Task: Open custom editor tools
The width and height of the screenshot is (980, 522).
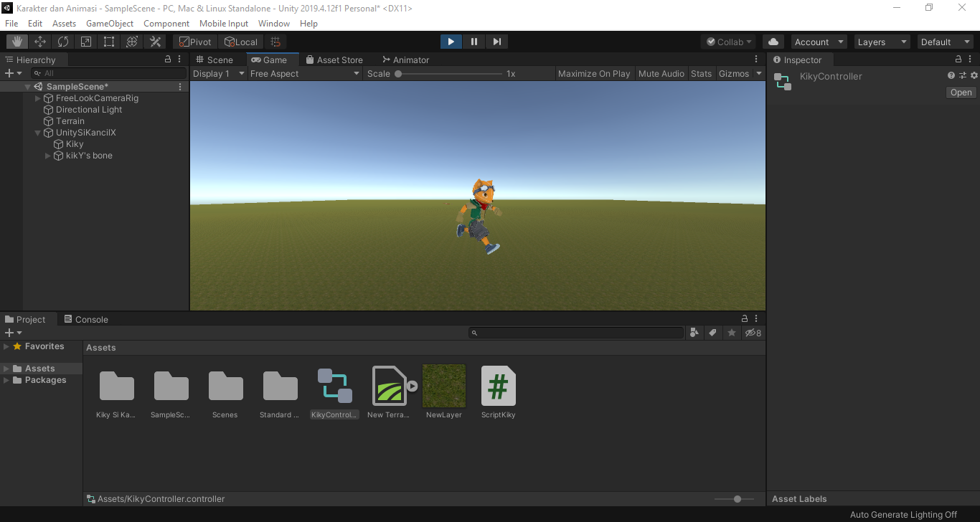Action: click(155, 42)
